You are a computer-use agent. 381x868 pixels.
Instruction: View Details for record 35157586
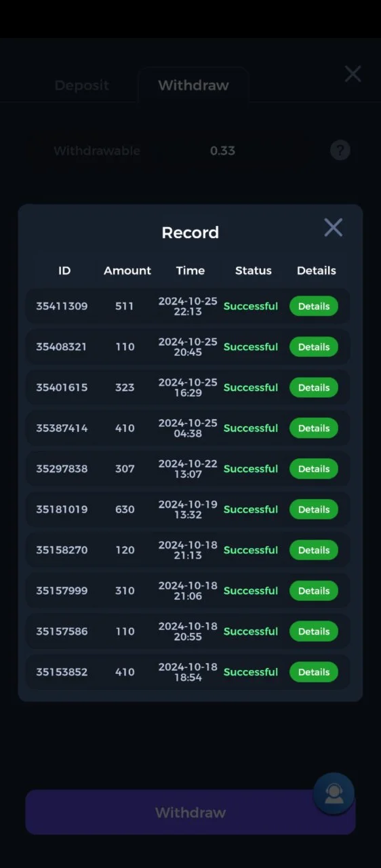pos(314,631)
